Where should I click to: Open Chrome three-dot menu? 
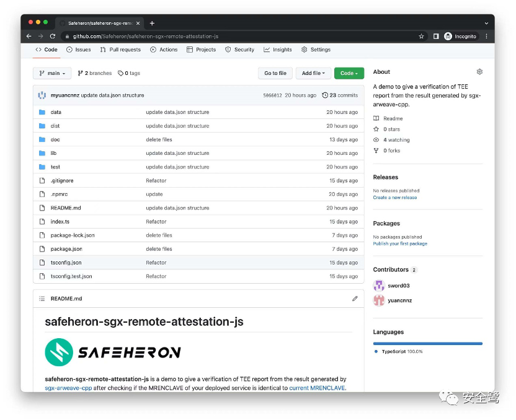coord(486,36)
